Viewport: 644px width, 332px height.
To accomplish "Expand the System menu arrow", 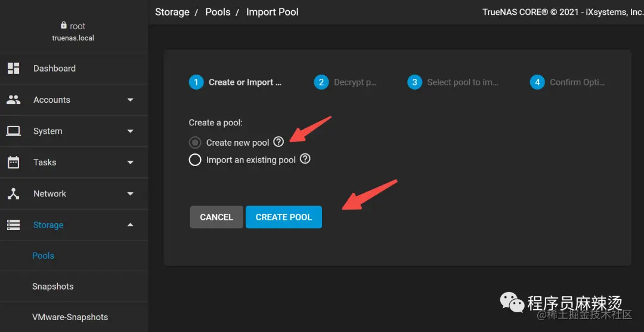I will [x=130, y=131].
